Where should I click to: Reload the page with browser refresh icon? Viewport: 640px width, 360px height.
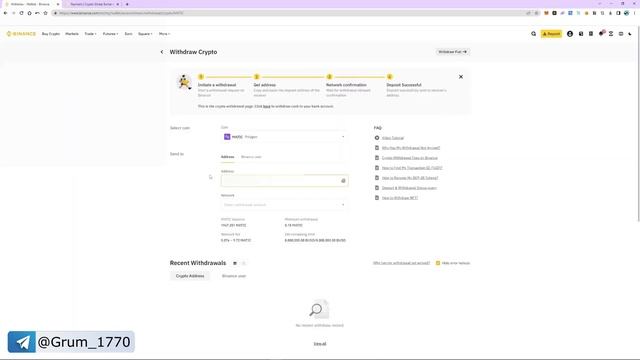21,13
